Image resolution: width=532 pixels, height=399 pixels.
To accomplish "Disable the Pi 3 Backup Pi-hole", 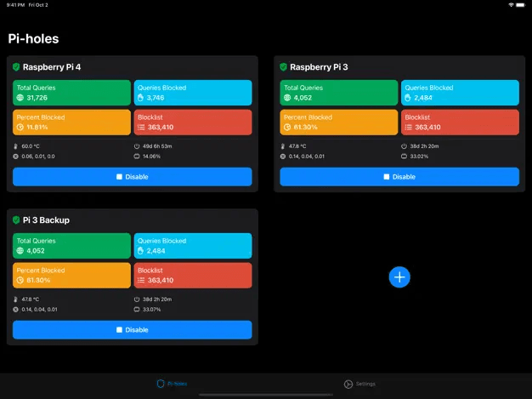I will pos(133,330).
